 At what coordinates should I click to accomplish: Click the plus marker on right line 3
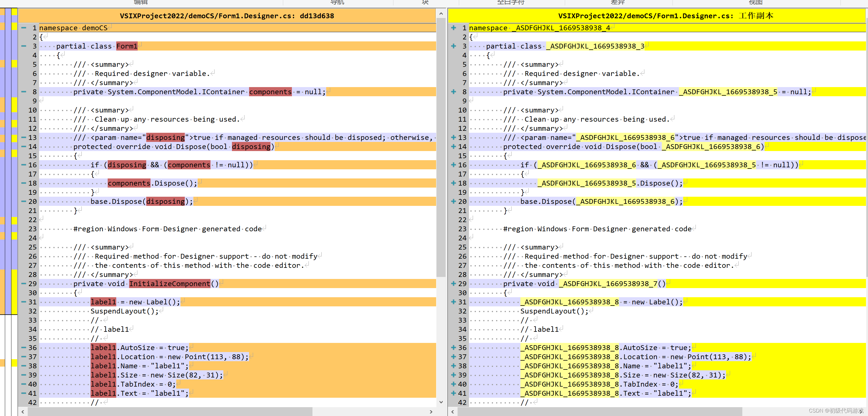(x=454, y=46)
